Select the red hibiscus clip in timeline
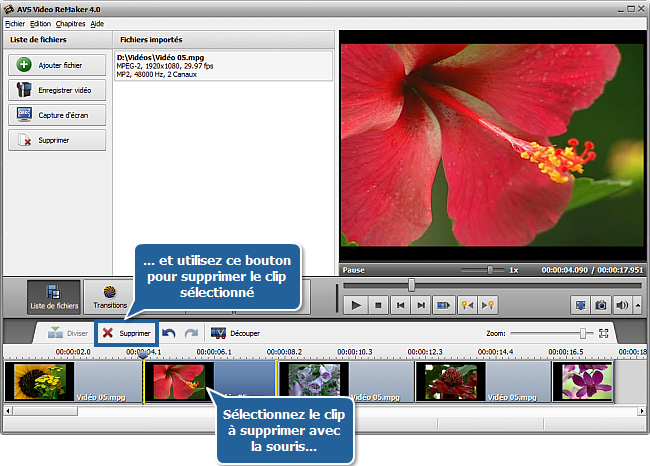Screen dimensions: 650x466 (210, 382)
